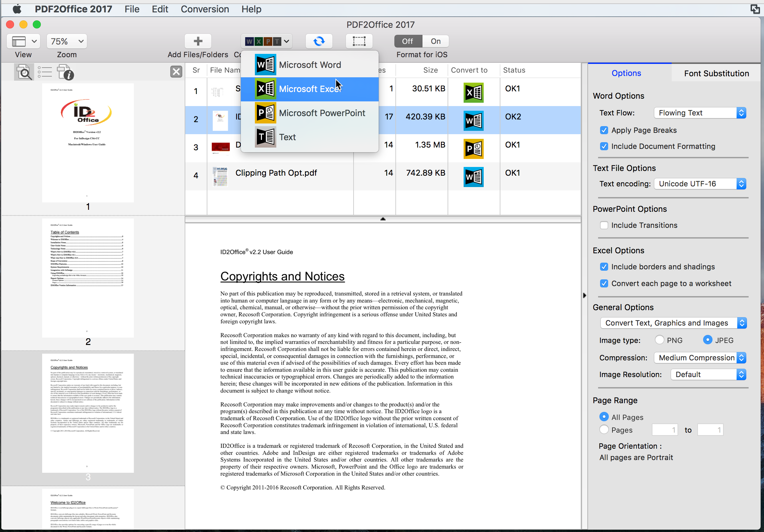
Task: Enable Include Transitions checkbox
Action: click(604, 225)
